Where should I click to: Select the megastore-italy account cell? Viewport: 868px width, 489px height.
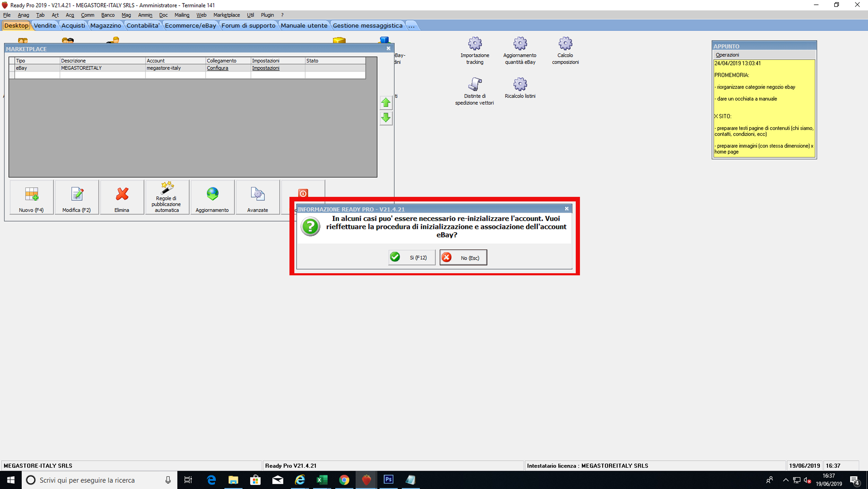[x=175, y=68]
